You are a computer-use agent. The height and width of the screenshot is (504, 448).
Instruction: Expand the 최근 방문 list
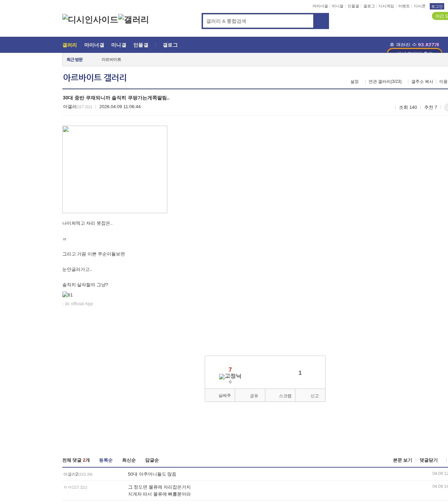coord(75,59)
